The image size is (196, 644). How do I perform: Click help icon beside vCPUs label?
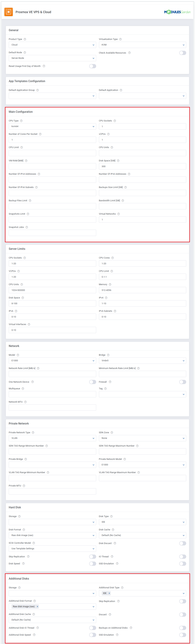pos(108,134)
